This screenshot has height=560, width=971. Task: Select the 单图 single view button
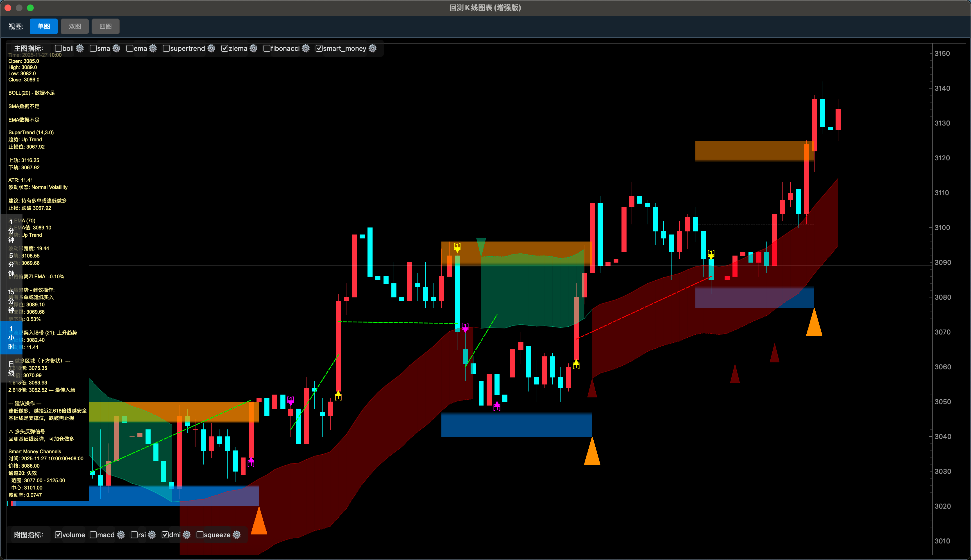(x=44, y=26)
